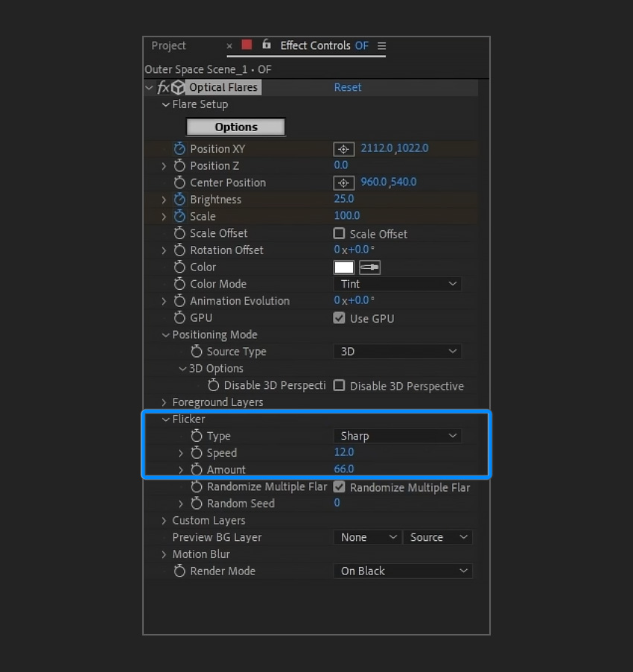The height and width of the screenshot is (672, 633).
Task: Enable the Scale Offset checkbox
Action: 339,234
